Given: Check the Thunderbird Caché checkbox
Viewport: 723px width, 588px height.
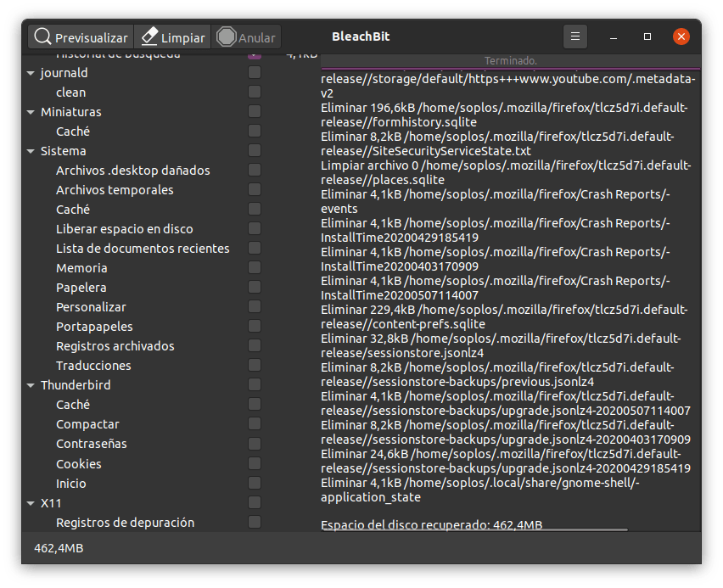Looking at the screenshot, I should tap(255, 404).
